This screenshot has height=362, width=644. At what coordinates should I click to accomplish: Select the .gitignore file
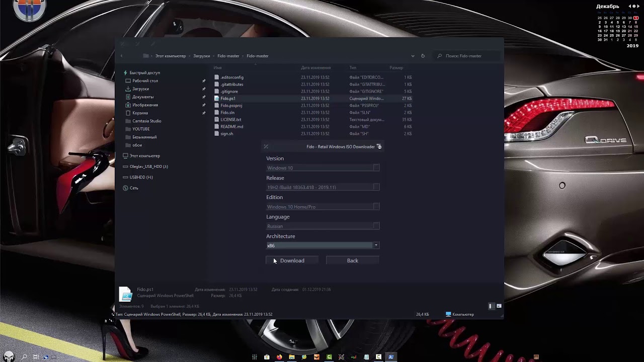pyautogui.click(x=229, y=92)
